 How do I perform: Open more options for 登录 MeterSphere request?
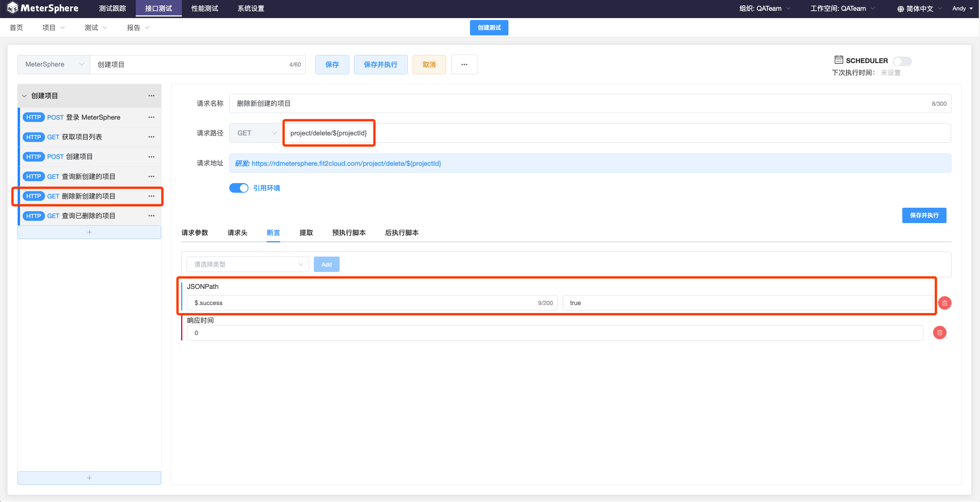click(x=152, y=117)
